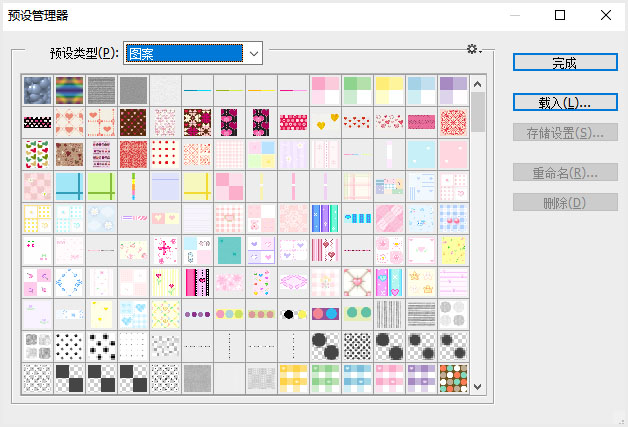Select the pink heart X-cross pattern
The height and width of the screenshot is (427, 628).
tap(358, 283)
